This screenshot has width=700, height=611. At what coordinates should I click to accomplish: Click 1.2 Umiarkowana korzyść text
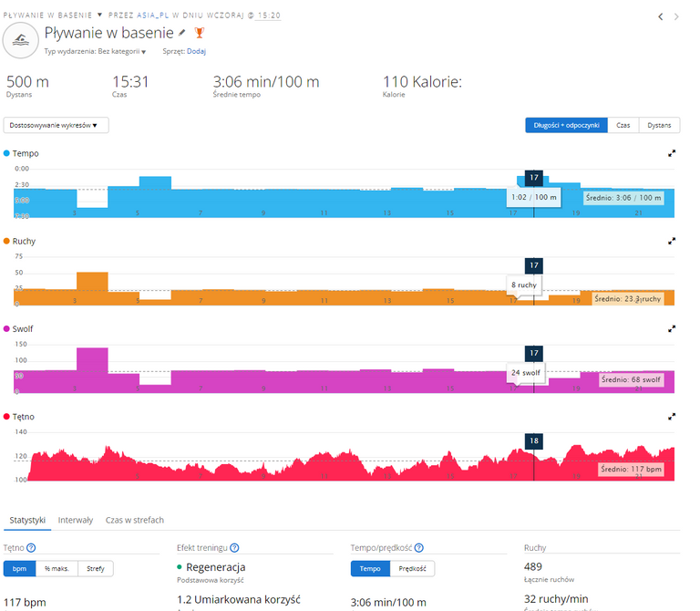(x=239, y=599)
